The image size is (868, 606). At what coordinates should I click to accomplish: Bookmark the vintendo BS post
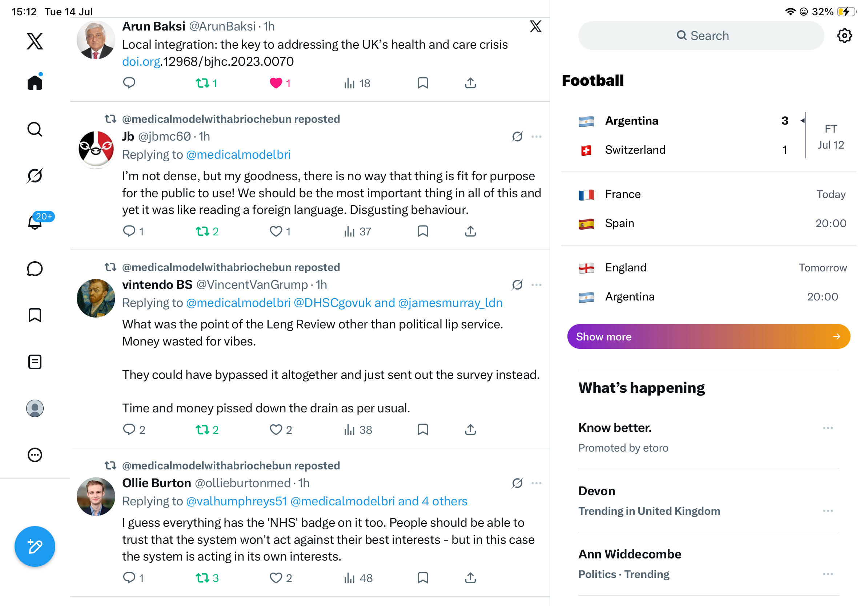click(423, 429)
